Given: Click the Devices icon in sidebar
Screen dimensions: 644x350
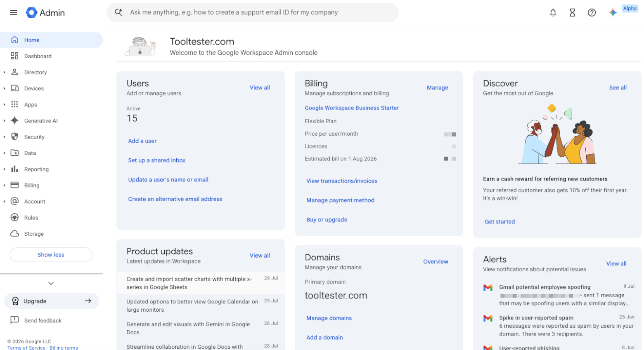Looking at the screenshot, I should pyautogui.click(x=14, y=88).
